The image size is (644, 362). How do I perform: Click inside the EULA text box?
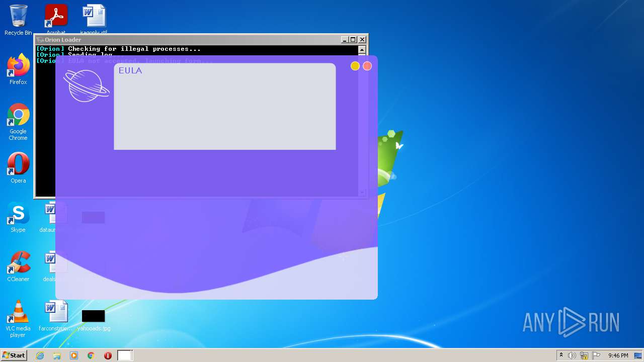tap(225, 107)
